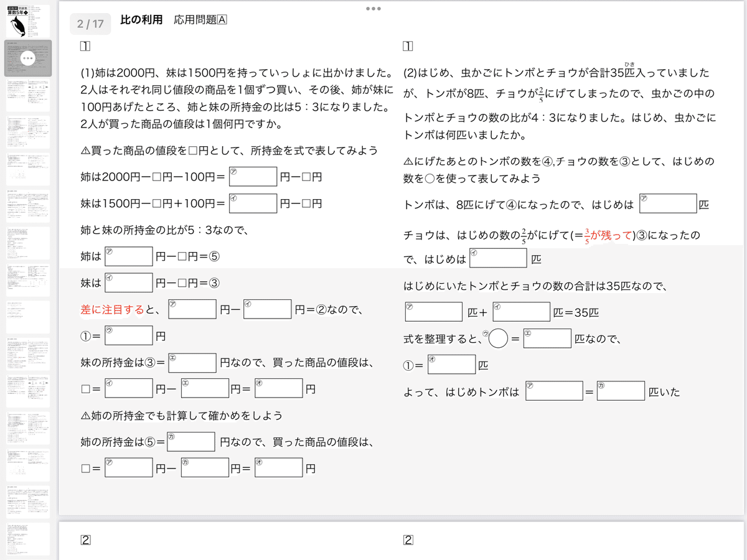Click the hint line ⚠買った商品の値段を□円として
Screen dimensions: 747x560
pos(229,151)
